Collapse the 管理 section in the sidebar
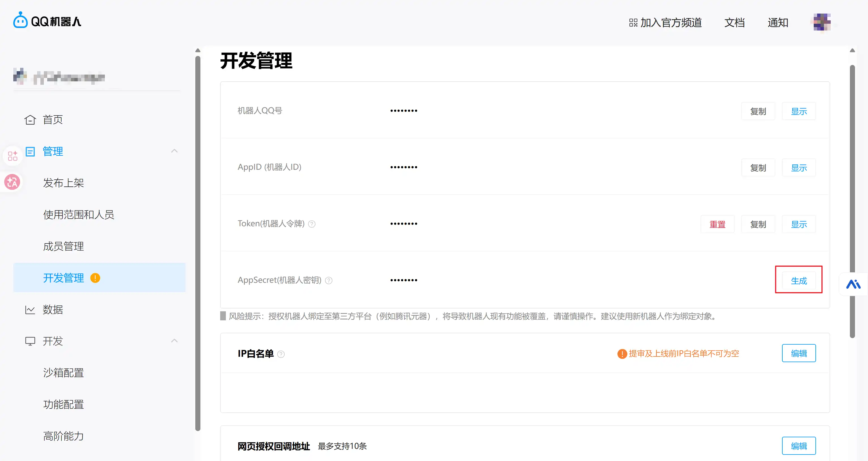Image resolution: width=868 pixels, height=461 pixels. click(x=174, y=151)
